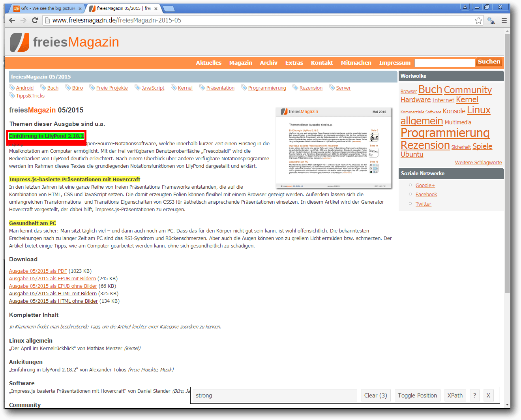Click the Clear (3) button
Screen dimensions: 521x420
(x=375, y=396)
